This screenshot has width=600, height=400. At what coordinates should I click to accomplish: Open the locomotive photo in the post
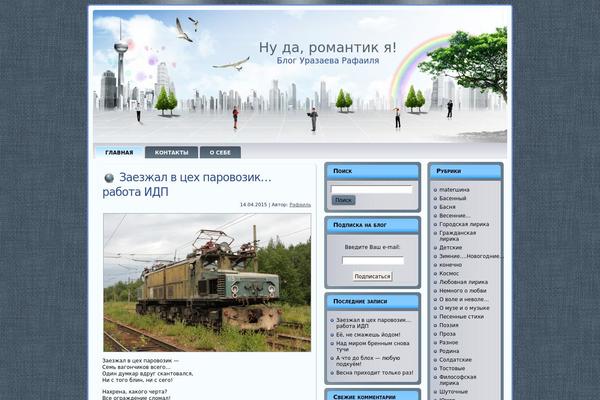point(207,282)
